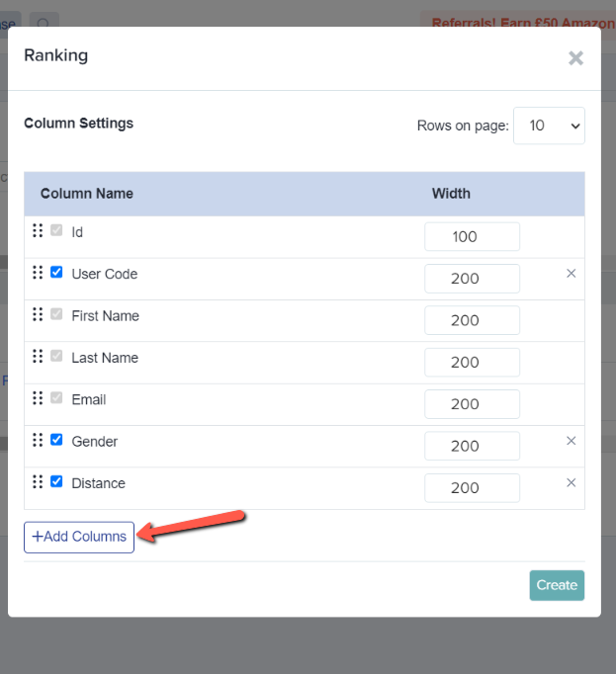Click the Id width input field
This screenshot has width=616, height=674.
coord(472,236)
